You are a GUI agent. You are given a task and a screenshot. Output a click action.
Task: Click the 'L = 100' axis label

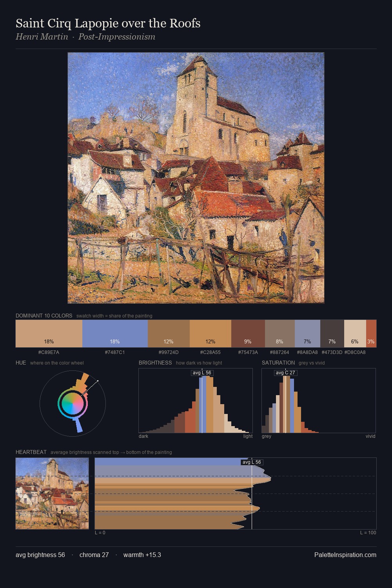(x=368, y=533)
